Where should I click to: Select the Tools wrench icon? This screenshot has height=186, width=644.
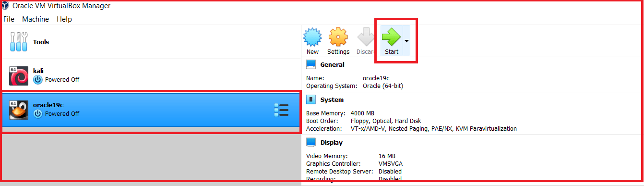[x=19, y=42]
